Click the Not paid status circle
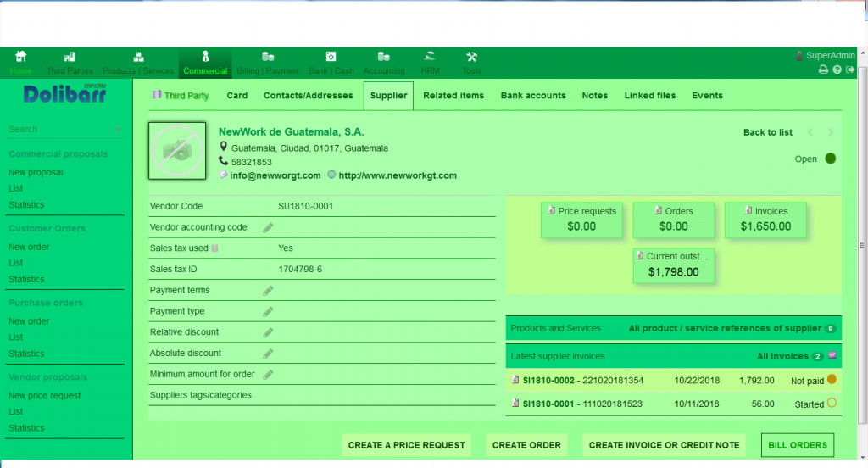The image size is (868, 468). (832, 380)
